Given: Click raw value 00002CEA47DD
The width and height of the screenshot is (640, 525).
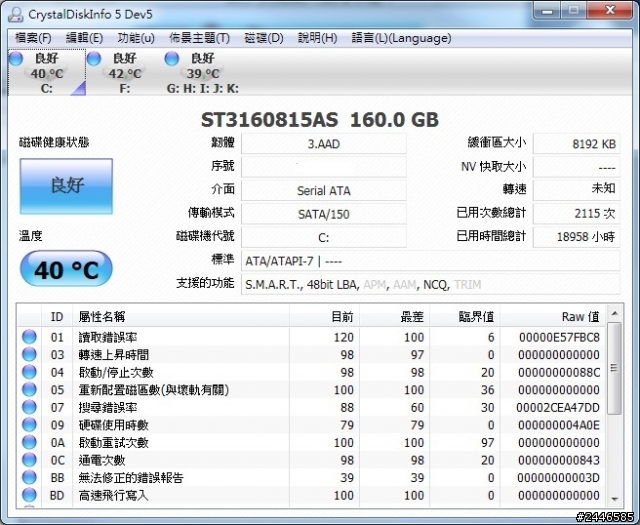Looking at the screenshot, I should click(558, 407).
